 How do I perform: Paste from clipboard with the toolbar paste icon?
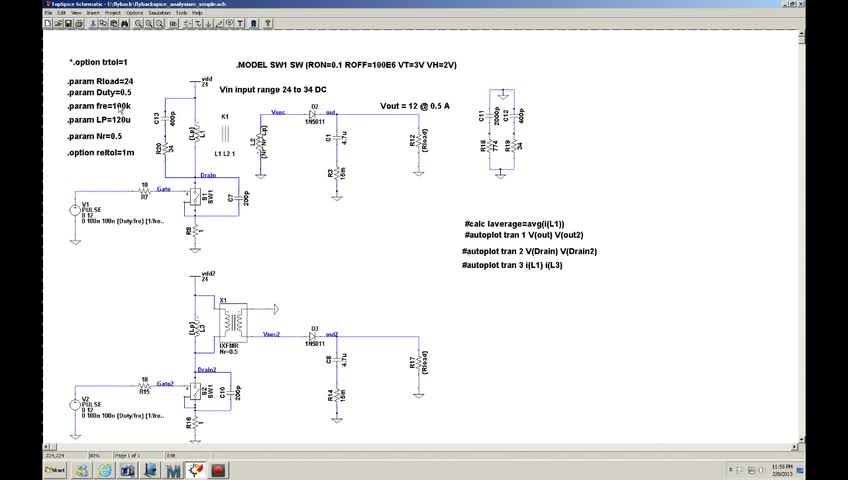click(114, 23)
